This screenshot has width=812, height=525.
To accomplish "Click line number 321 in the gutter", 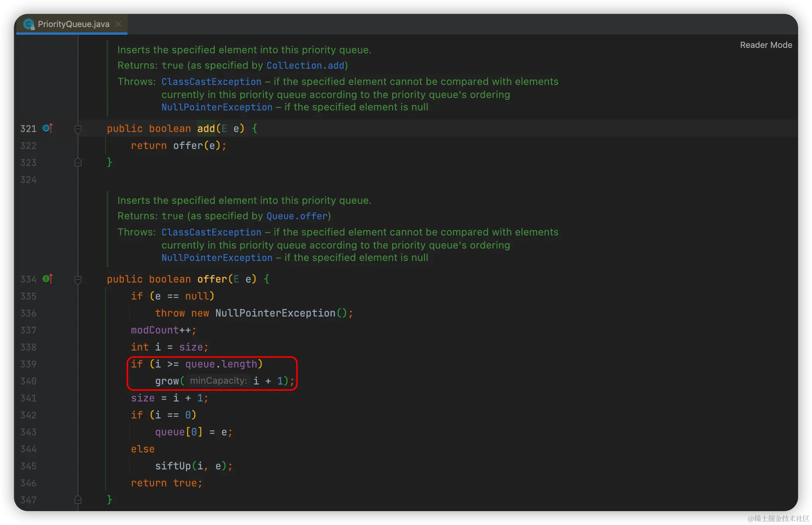I will click(28, 129).
